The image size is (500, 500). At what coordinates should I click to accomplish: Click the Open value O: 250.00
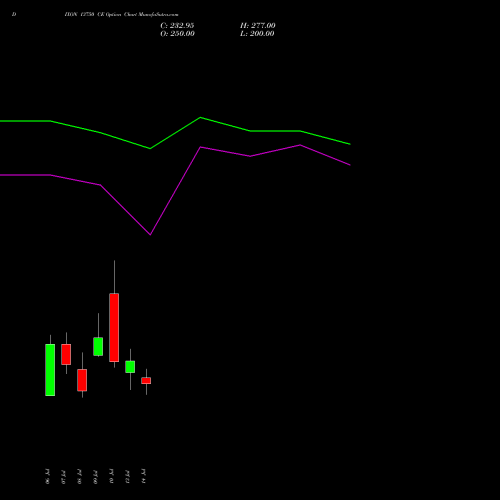[177, 34]
